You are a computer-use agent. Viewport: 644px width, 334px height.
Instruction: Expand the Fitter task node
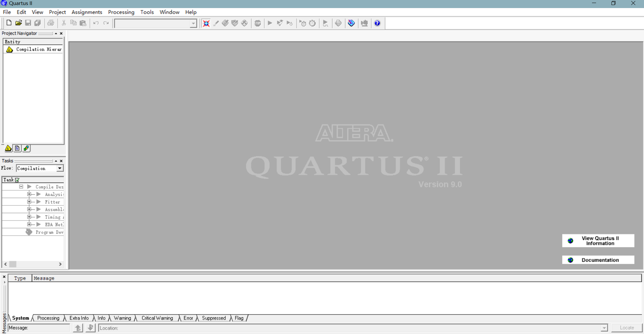[29, 202]
